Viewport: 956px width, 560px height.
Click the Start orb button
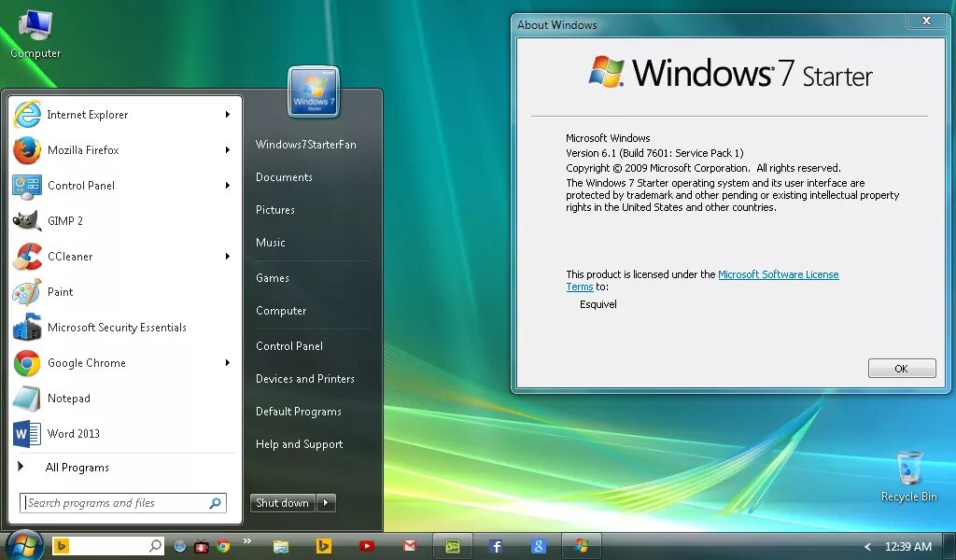(24, 546)
